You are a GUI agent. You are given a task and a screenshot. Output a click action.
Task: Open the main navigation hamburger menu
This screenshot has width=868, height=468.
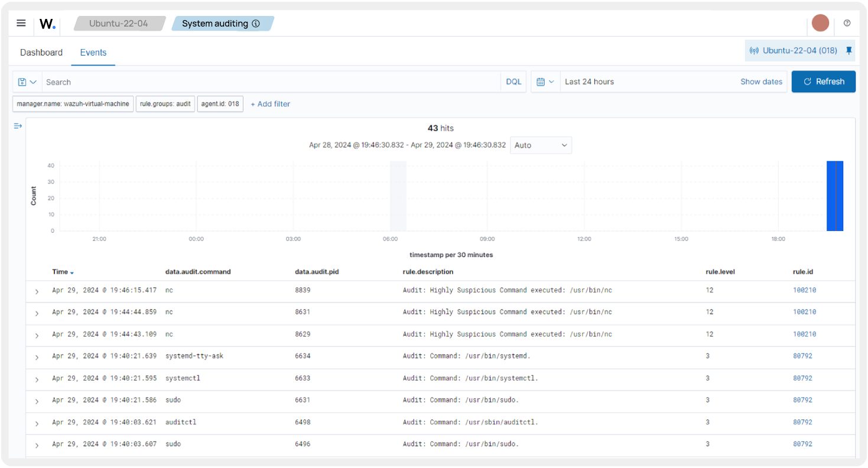coord(21,23)
